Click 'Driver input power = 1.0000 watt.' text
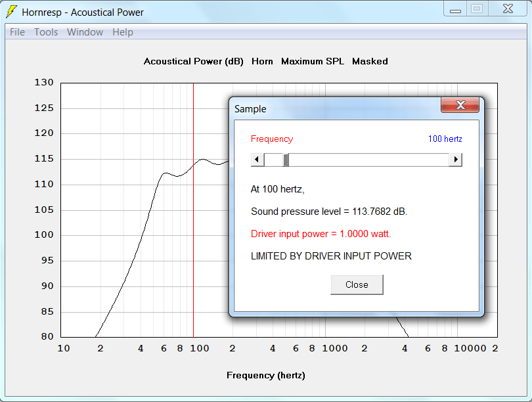Viewport: 532px width, 402px height. pyautogui.click(x=321, y=234)
